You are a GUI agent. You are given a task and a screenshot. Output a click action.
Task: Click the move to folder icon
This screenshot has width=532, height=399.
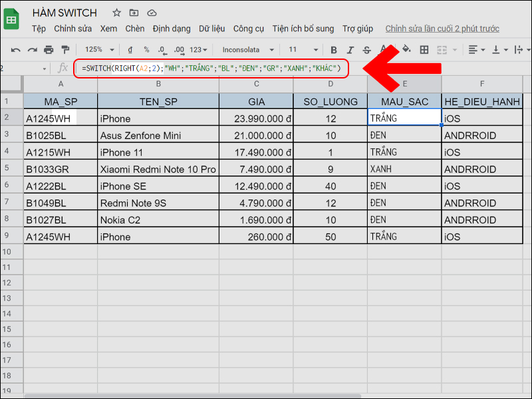[x=134, y=13]
